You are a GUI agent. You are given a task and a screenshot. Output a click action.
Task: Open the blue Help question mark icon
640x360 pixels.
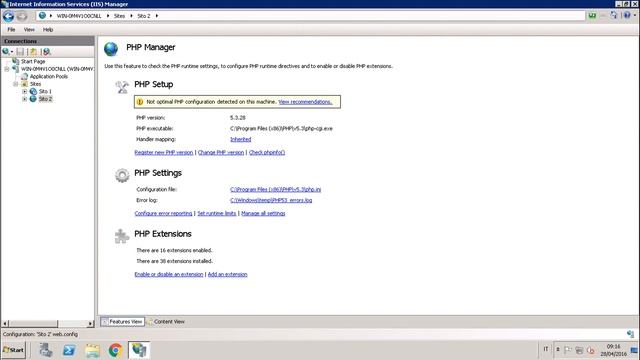click(x=627, y=16)
